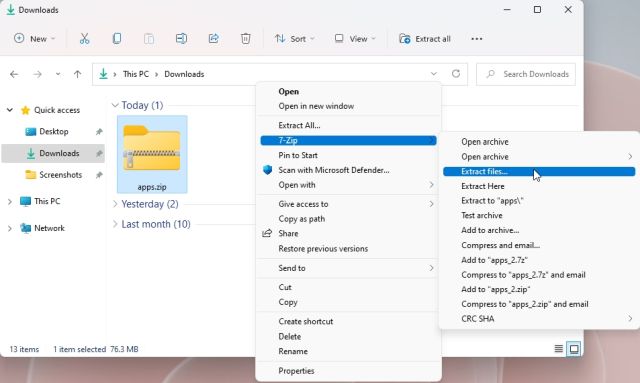Go up one folder level arrow

point(78,74)
